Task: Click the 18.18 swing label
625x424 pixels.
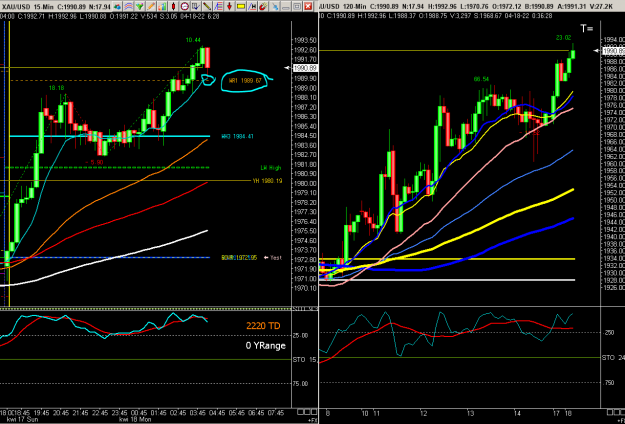Action: pos(57,88)
